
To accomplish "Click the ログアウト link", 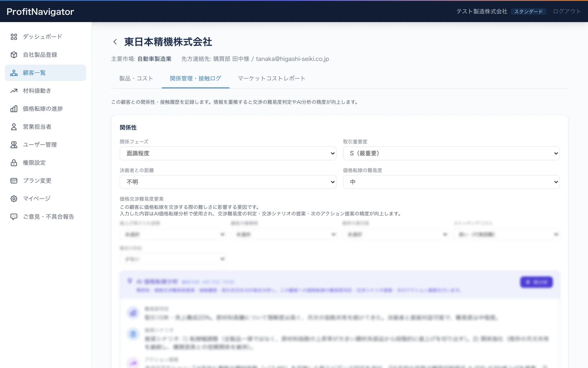I will coord(567,11).
